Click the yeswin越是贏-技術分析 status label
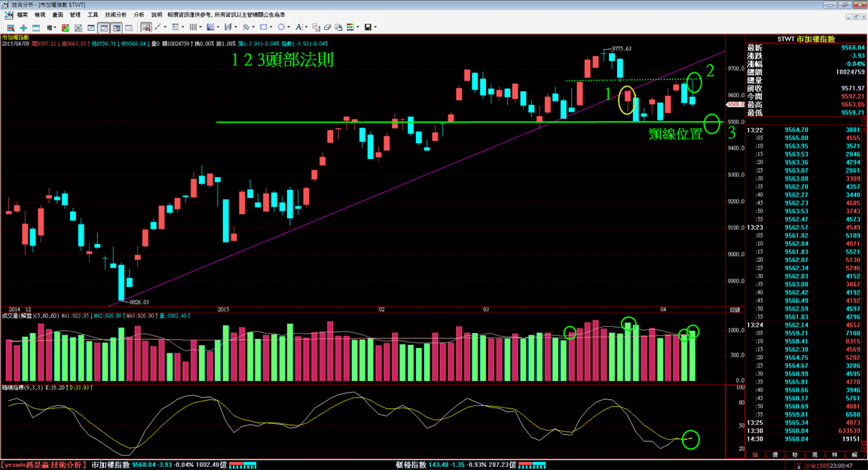868x470 pixels. [44, 465]
